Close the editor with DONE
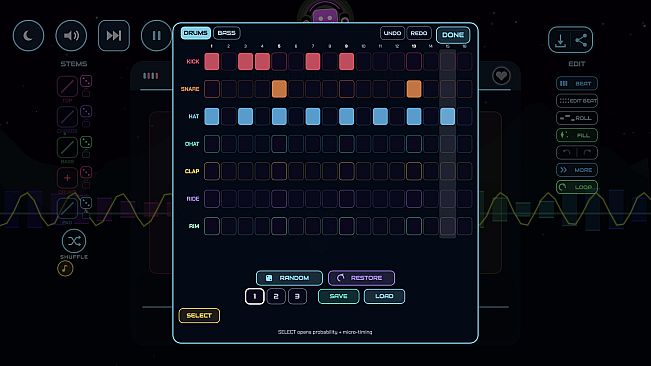Image resolution: width=651 pixels, height=366 pixels. click(453, 35)
